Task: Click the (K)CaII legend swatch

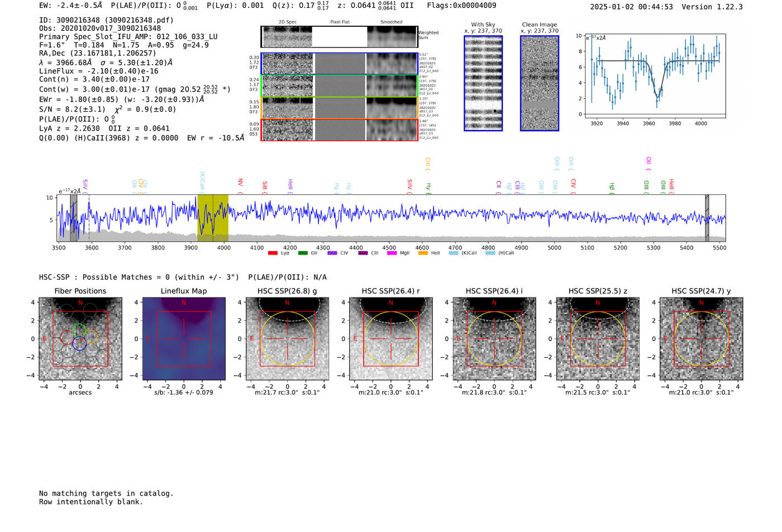Action: pyautogui.click(x=454, y=253)
